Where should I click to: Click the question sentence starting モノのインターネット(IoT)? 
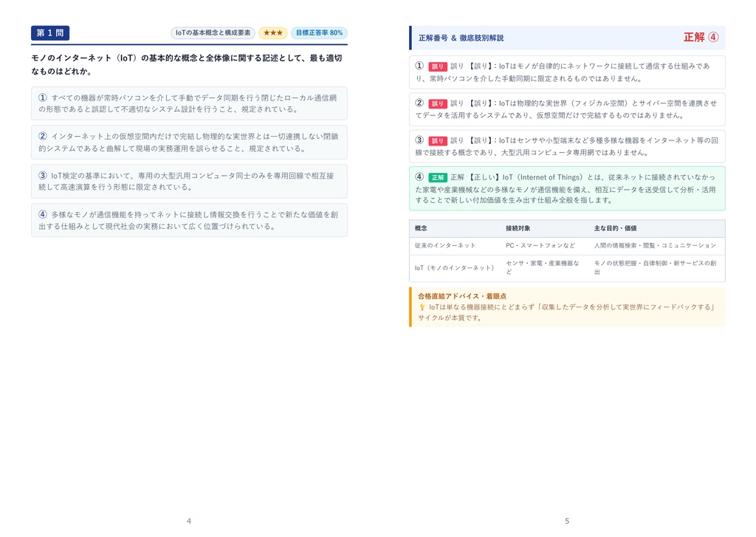187,65
